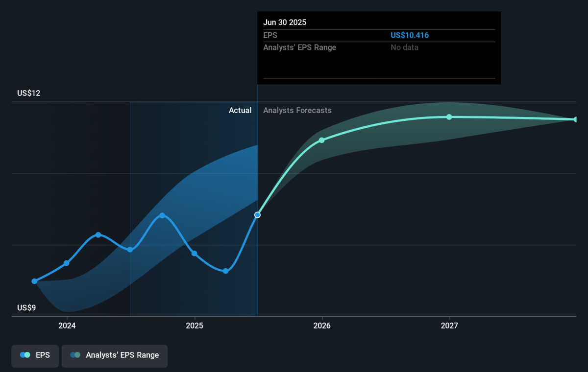Click the EPS legend's two-dot color icon
This screenshot has height=372, width=588.
pyautogui.click(x=25, y=355)
